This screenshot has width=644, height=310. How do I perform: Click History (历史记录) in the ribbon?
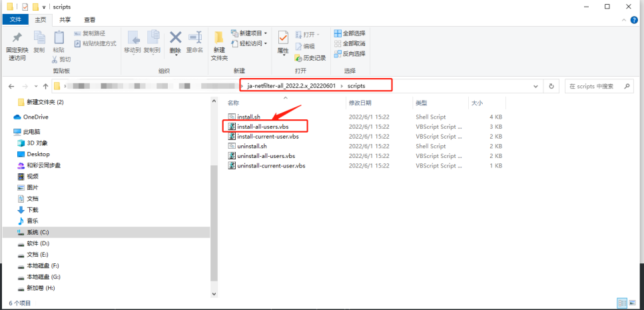tap(310, 58)
